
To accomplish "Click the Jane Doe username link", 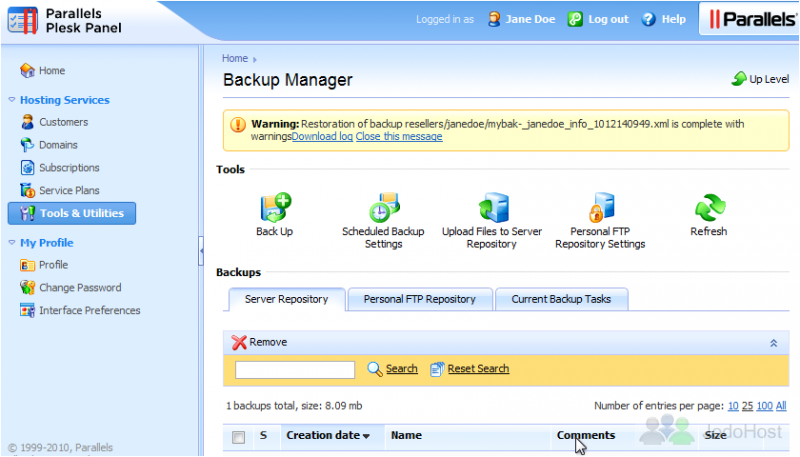I will point(530,19).
